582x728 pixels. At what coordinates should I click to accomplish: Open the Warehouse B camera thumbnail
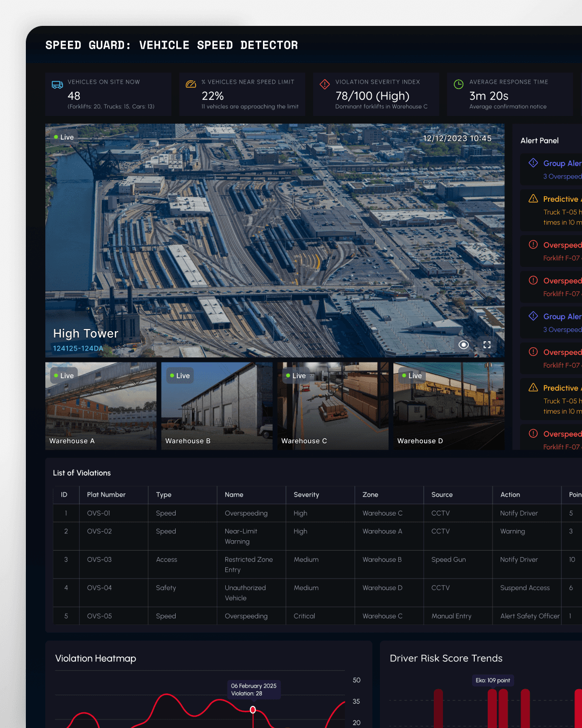tap(217, 406)
